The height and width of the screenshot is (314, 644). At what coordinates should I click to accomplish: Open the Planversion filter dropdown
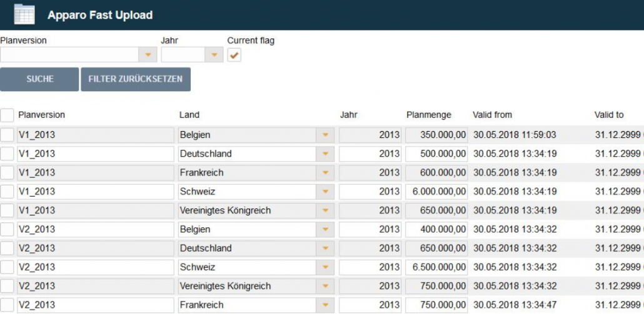(148, 55)
